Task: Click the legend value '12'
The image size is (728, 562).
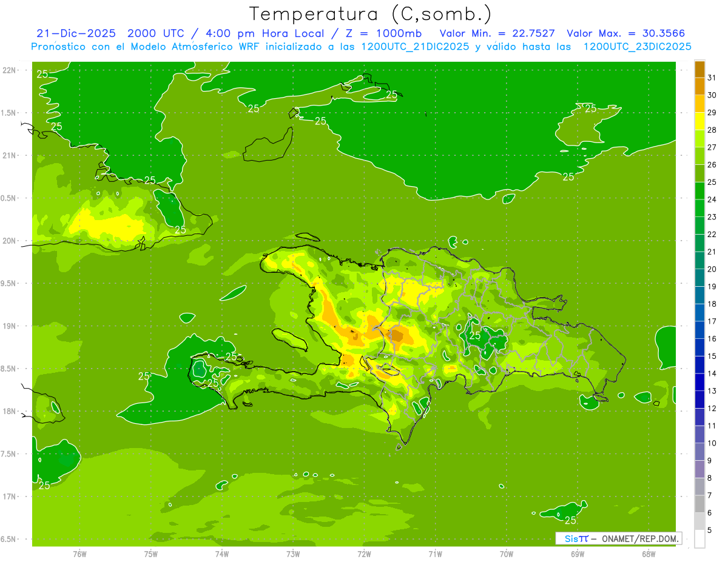Action: click(x=712, y=409)
